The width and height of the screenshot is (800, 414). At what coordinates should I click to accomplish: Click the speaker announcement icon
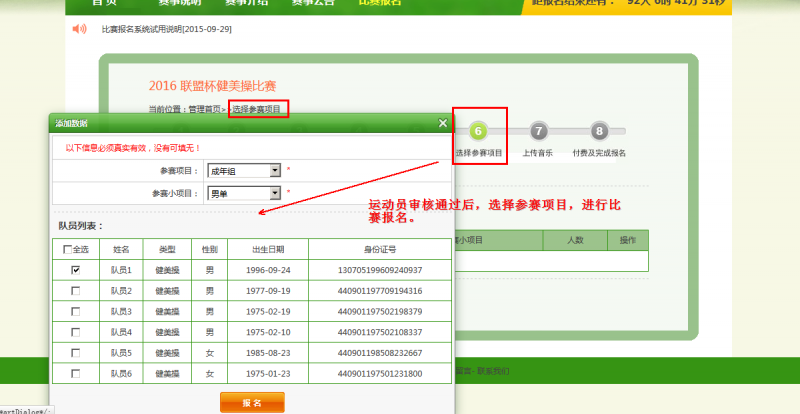click(x=79, y=28)
